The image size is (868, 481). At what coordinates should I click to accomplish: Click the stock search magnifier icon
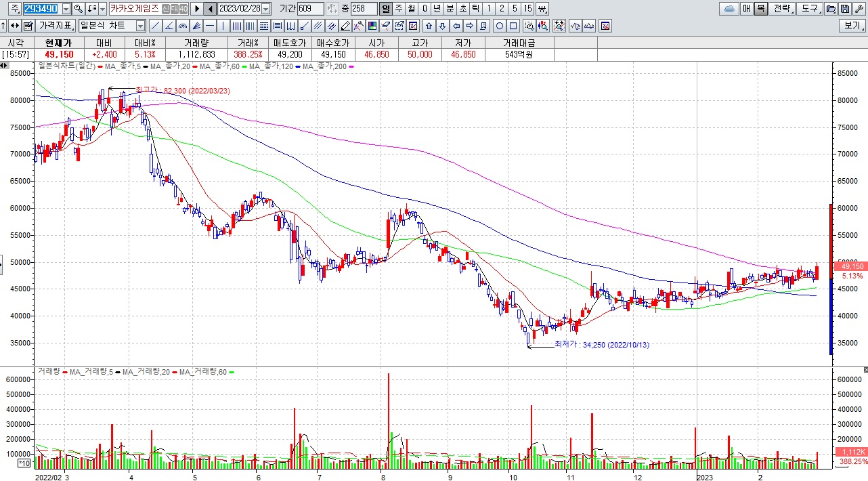[79, 9]
